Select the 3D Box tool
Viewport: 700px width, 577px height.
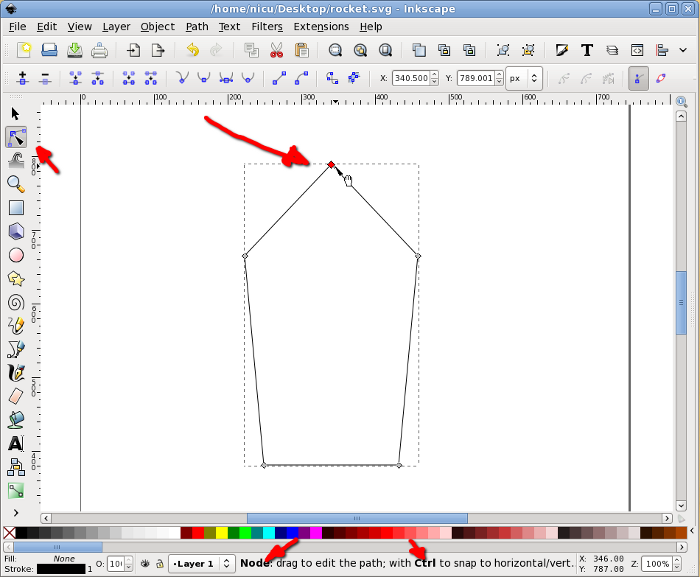point(16,231)
